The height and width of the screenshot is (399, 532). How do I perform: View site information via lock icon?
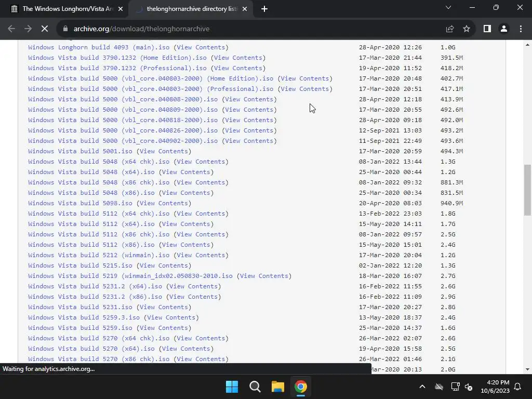(x=65, y=29)
